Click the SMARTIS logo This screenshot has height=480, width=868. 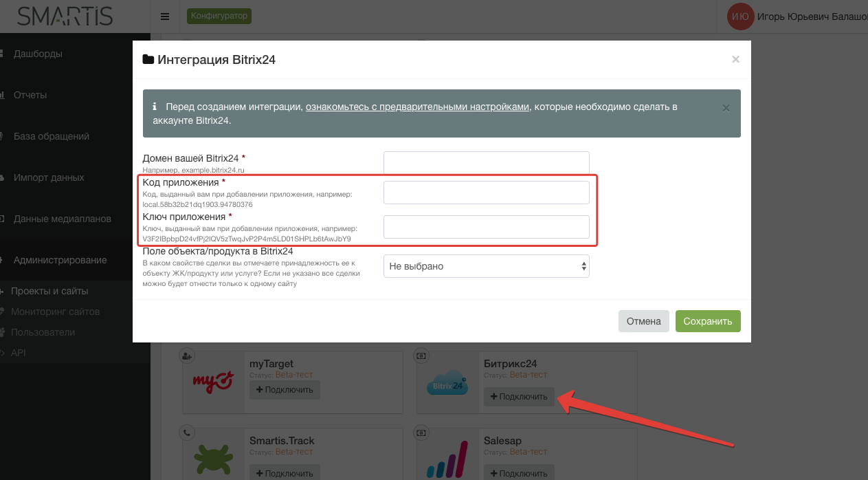pyautogui.click(x=65, y=17)
